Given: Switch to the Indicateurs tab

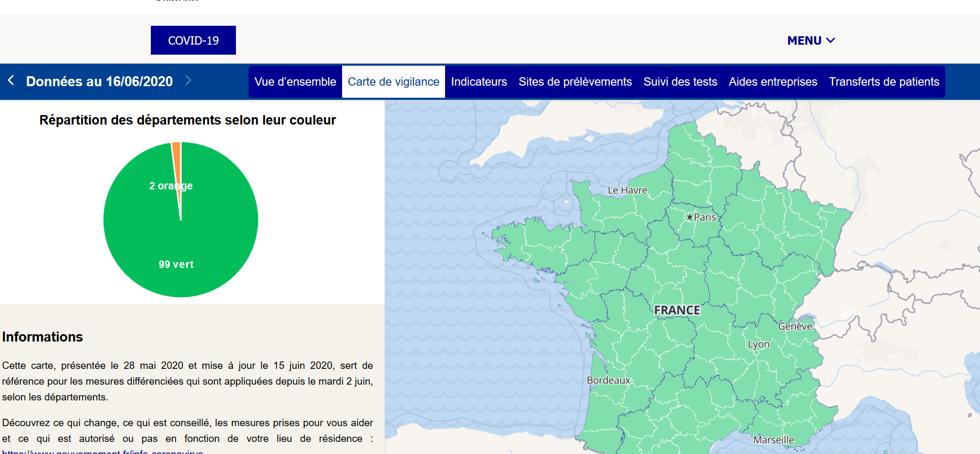Looking at the screenshot, I should (478, 82).
